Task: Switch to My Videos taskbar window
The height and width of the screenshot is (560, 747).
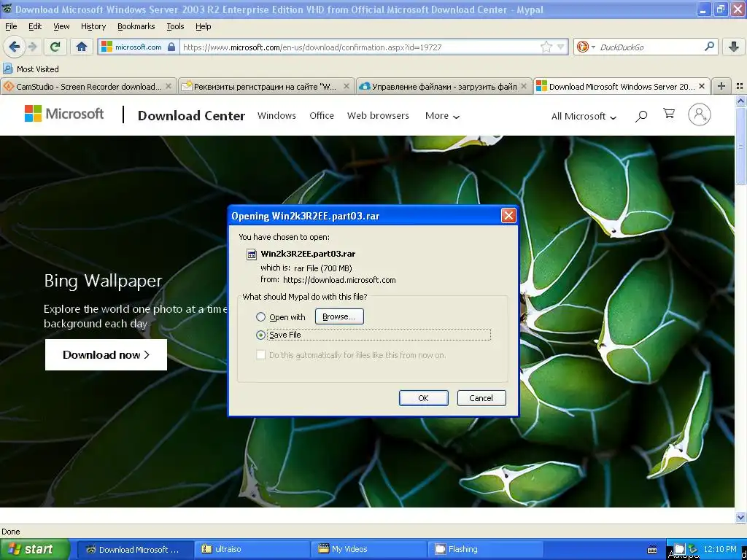Action: click(369, 549)
